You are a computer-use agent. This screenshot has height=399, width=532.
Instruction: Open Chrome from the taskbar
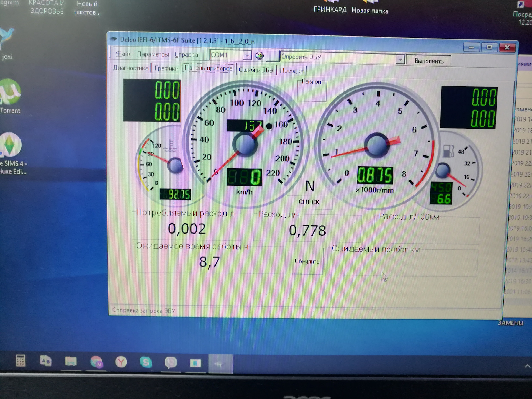point(96,362)
